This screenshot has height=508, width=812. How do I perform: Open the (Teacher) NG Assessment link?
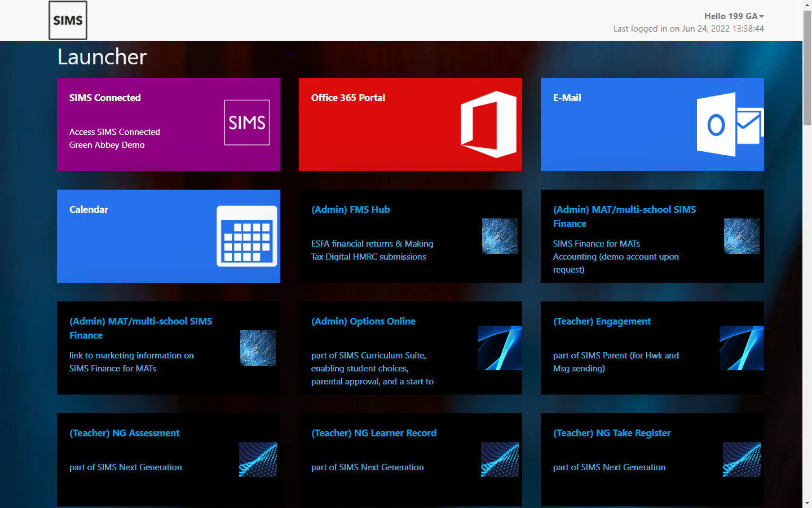(124, 433)
